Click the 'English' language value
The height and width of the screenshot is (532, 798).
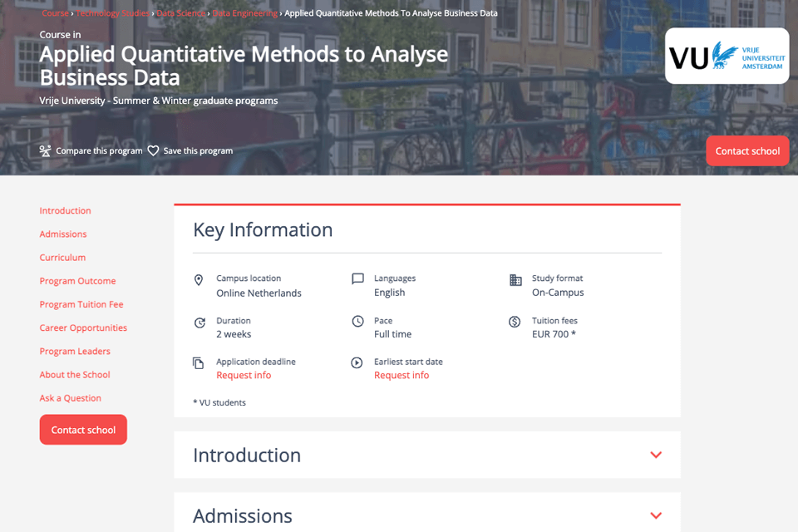[389, 293]
